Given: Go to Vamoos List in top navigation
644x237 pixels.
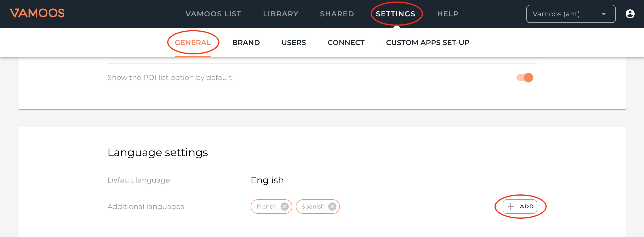Looking at the screenshot, I should click(x=213, y=14).
